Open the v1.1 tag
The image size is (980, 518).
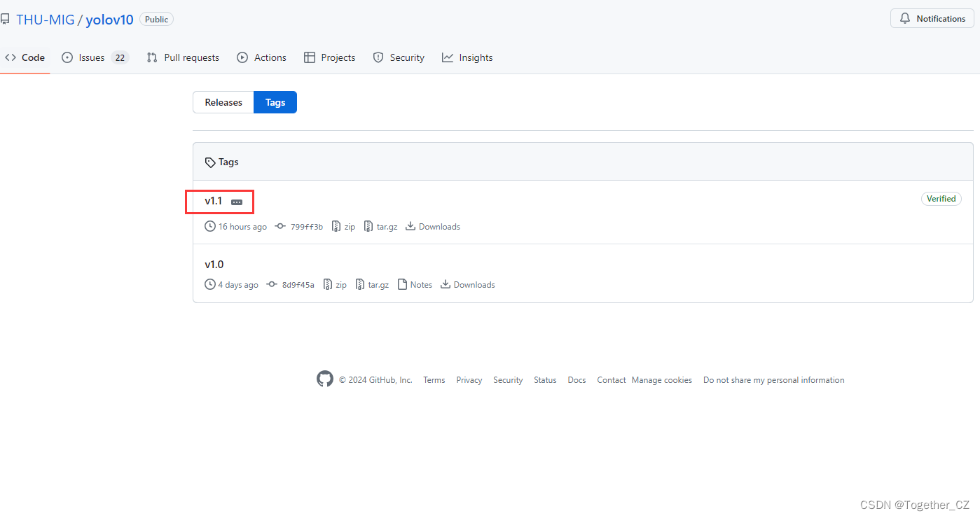[x=214, y=201]
